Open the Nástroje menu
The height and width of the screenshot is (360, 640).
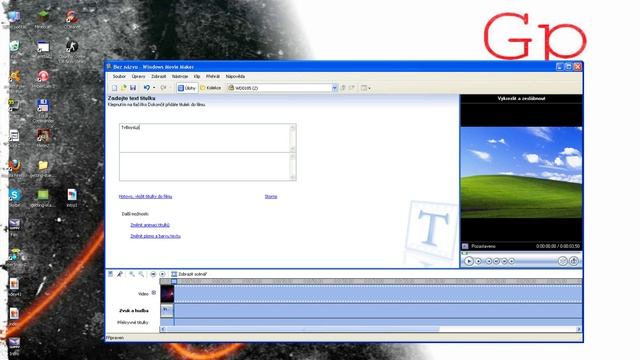tap(180, 76)
